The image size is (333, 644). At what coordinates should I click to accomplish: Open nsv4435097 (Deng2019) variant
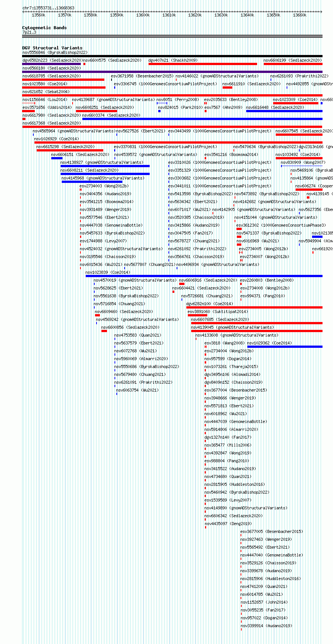pos(228,524)
